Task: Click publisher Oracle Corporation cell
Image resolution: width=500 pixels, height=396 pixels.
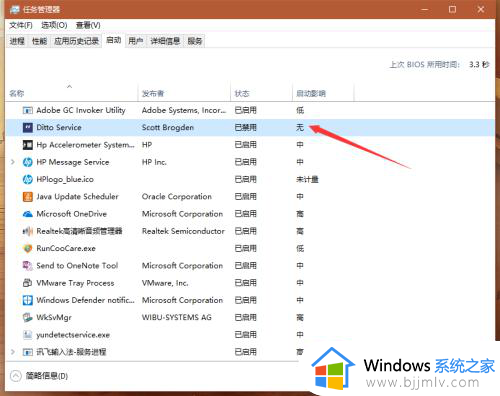Action: click(x=177, y=197)
